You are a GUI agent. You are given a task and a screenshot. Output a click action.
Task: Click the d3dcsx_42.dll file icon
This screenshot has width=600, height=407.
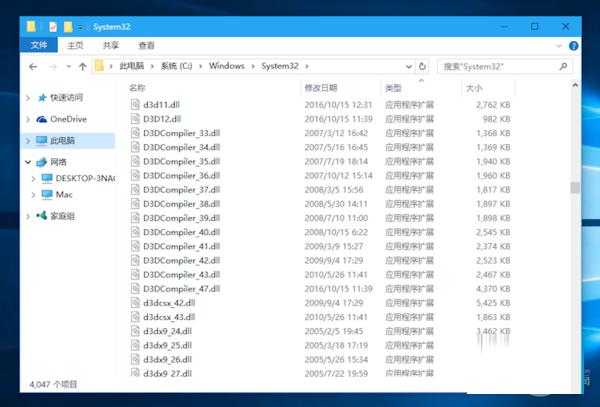click(135, 303)
